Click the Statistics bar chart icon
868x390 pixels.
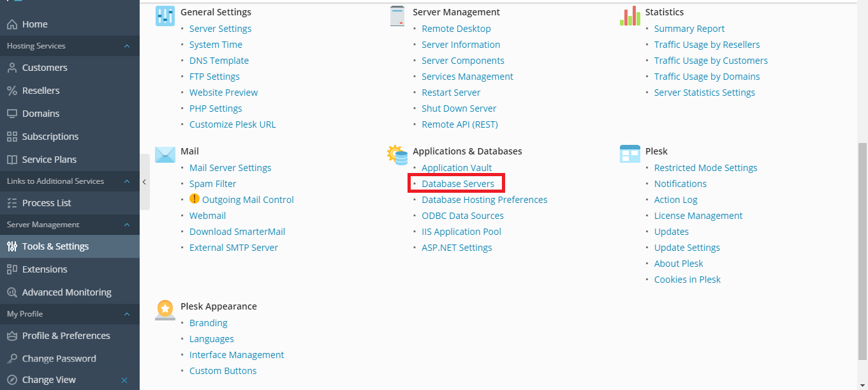tap(629, 16)
